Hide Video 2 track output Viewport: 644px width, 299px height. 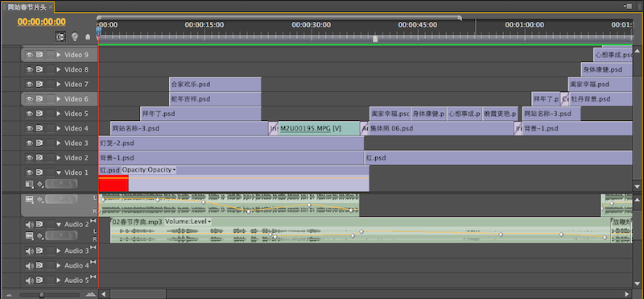coord(29,158)
